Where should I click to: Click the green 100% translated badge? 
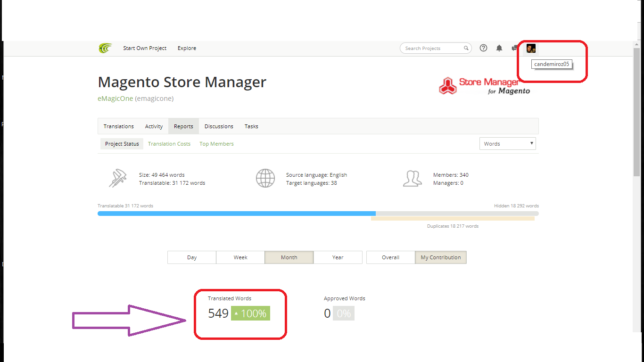[x=250, y=313]
